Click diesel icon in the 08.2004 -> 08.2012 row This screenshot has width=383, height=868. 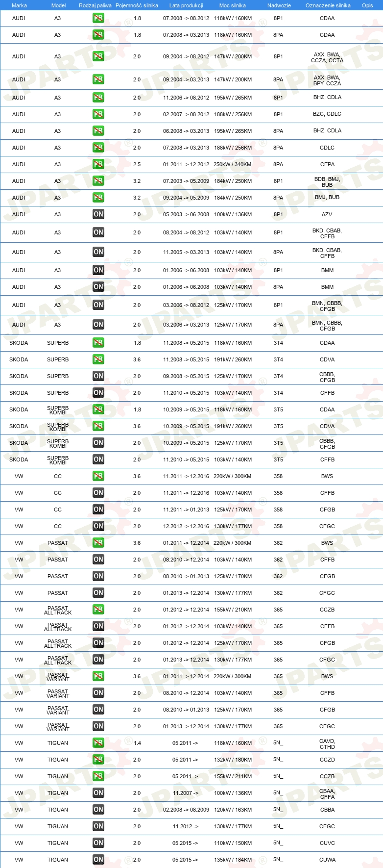[98, 232]
